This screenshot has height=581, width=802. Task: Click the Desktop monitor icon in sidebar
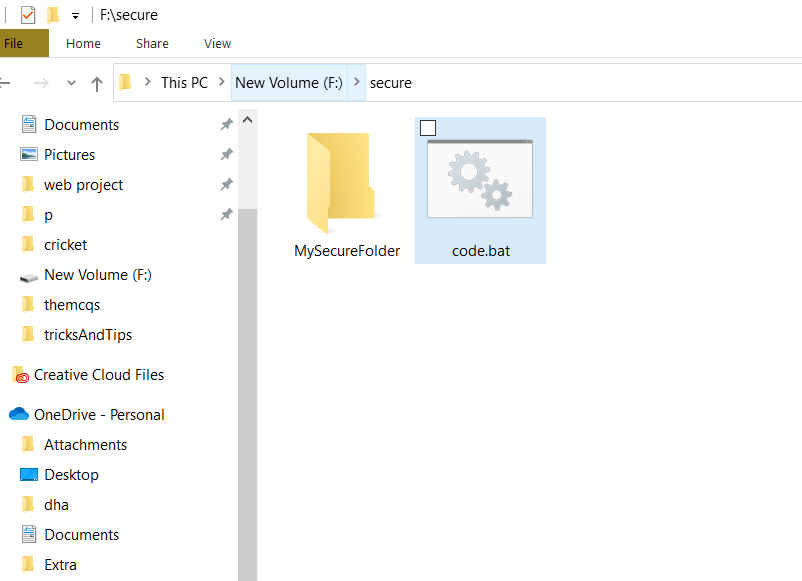29,475
